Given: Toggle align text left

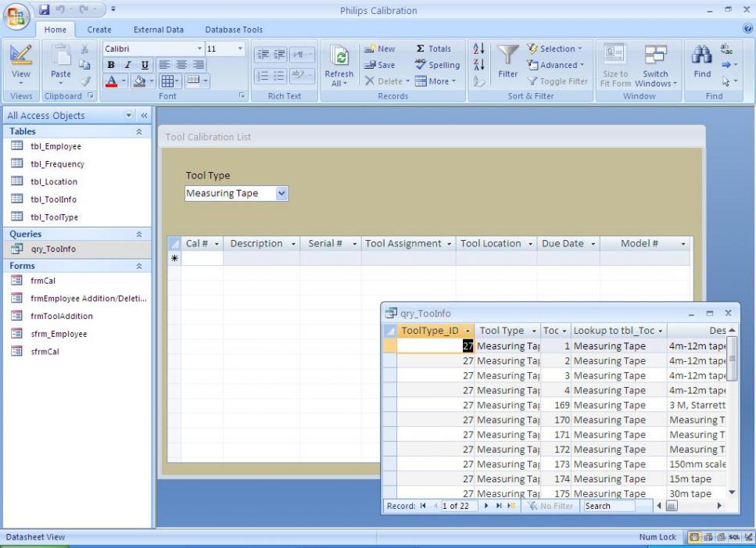Looking at the screenshot, I should pyautogui.click(x=164, y=65).
